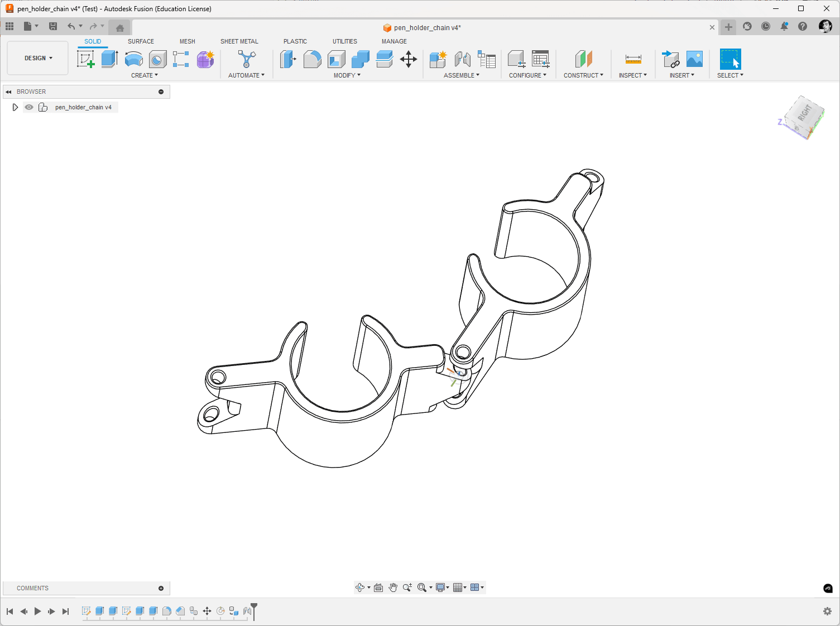Toggle the Browser panel pin dot

click(161, 92)
